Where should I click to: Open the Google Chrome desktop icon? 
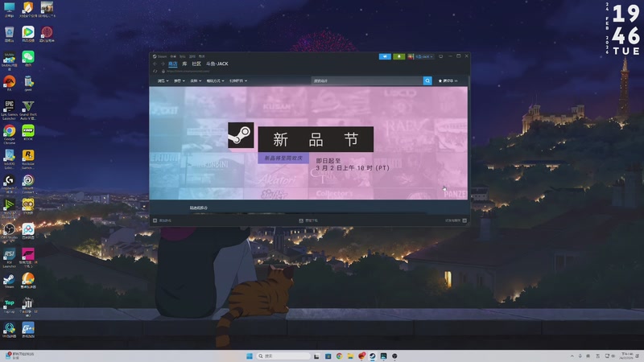tap(10, 134)
